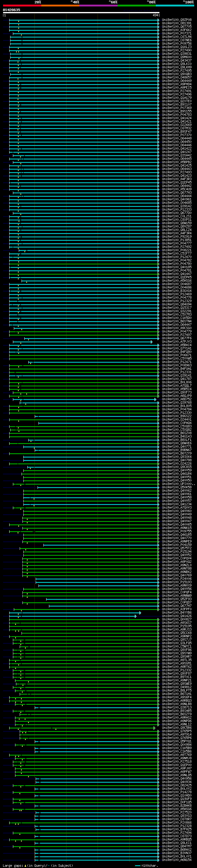Select label UniRef100_O82425

(177, 785)
